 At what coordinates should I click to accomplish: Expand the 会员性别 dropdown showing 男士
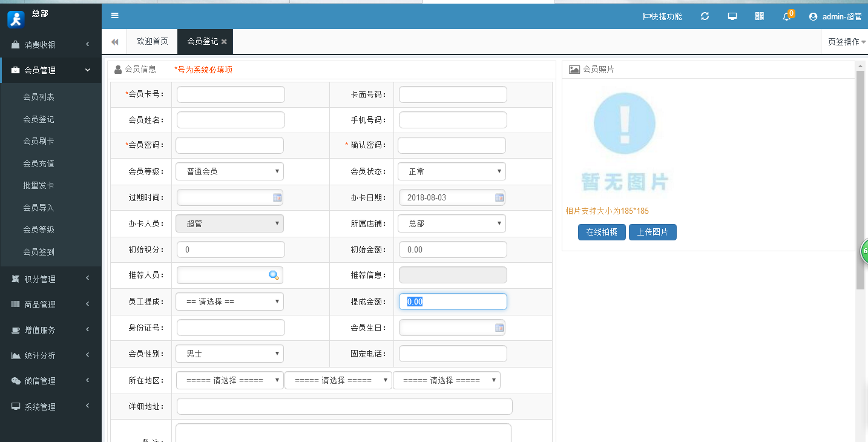pos(229,354)
